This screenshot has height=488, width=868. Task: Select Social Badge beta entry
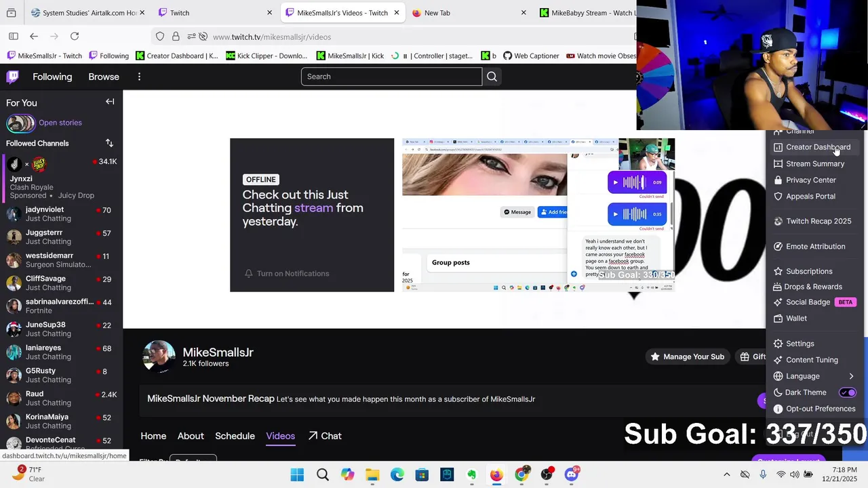point(815,302)
